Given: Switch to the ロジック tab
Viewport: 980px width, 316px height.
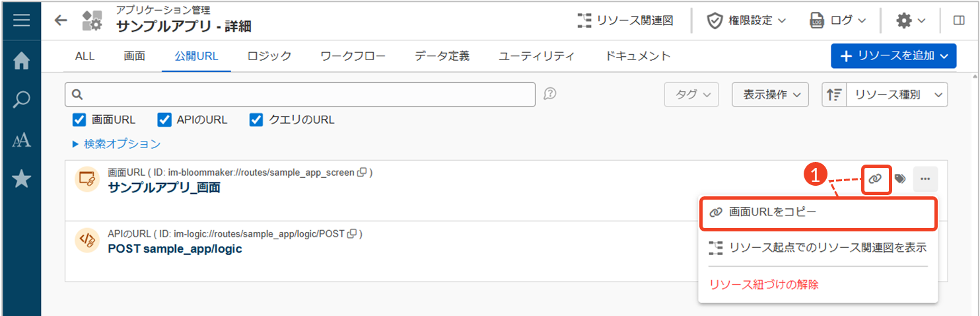Looking at the screenshot, I should pos(269,56).
